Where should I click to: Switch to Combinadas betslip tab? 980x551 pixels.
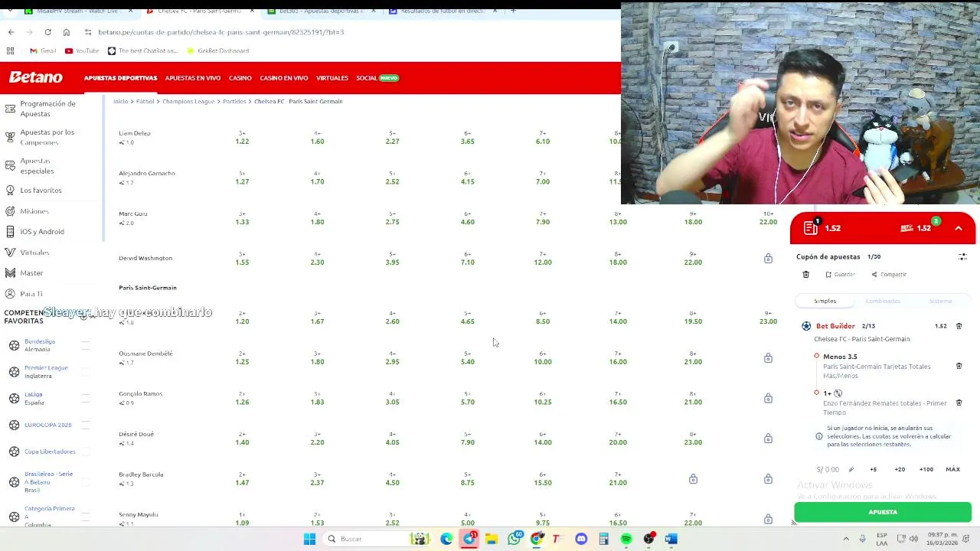(x=883, y=301)
